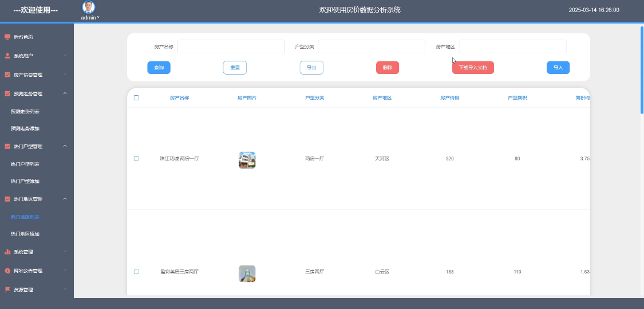Click the 查询 search button
The height and width of the screenshot is (309, 644).
click(159, 68)
